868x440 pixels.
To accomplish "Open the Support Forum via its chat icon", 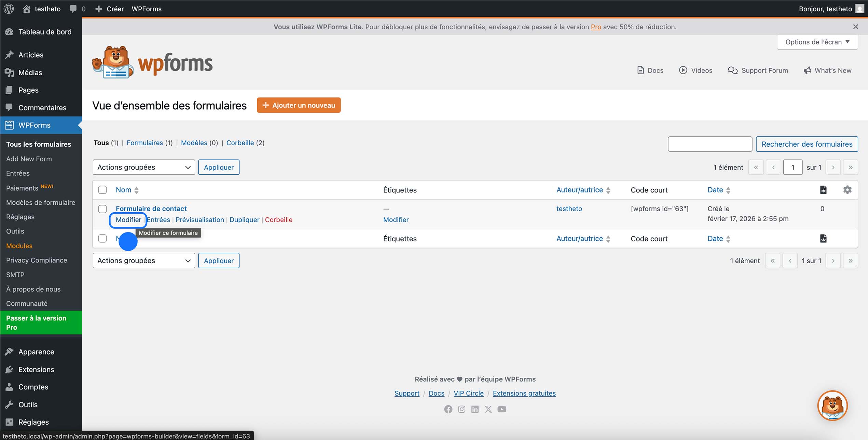I will pos(733,70).
